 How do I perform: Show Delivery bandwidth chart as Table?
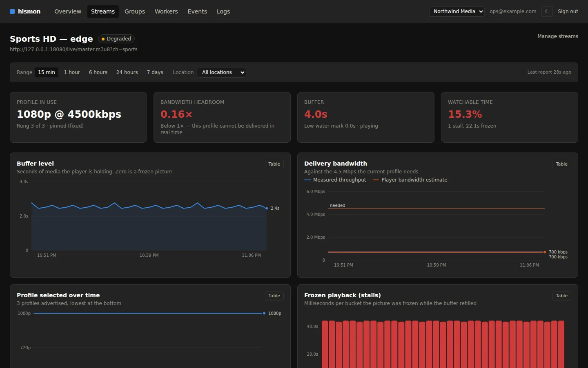(562, 164)
